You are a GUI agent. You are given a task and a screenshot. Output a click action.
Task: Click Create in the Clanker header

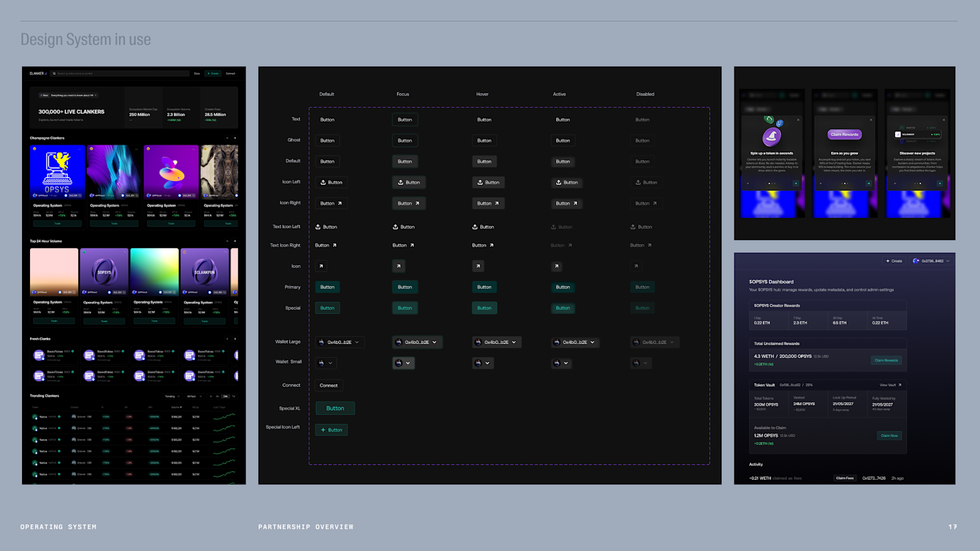tap(213, 73)
